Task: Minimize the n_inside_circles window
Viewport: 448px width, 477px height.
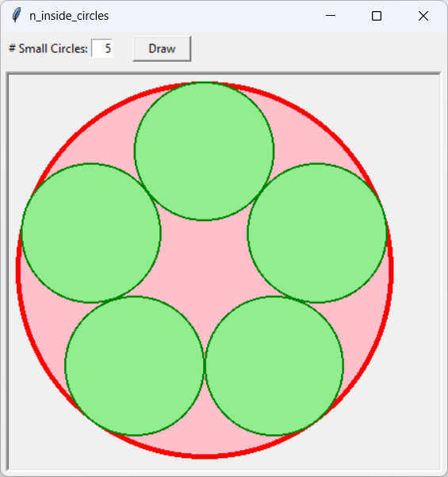Action: [x=331, y=16]
